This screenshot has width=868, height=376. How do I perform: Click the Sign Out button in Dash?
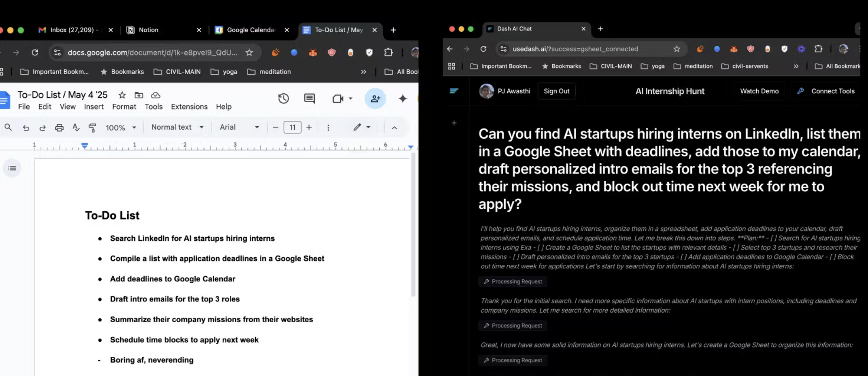(x=556, y=91)
